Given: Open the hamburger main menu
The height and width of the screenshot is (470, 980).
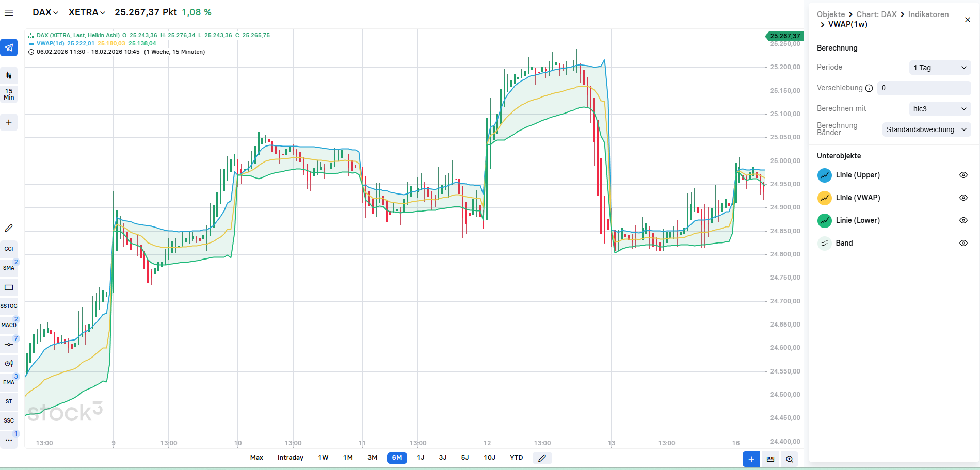Looking at the screenshot, I should tap(9, 12).
